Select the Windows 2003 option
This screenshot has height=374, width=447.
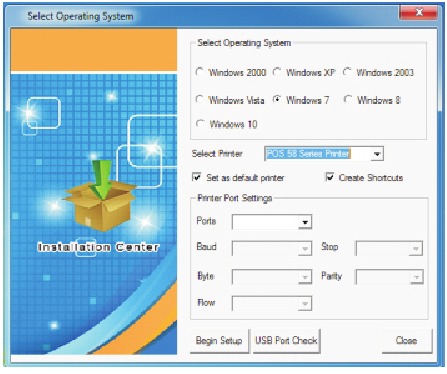347,72
